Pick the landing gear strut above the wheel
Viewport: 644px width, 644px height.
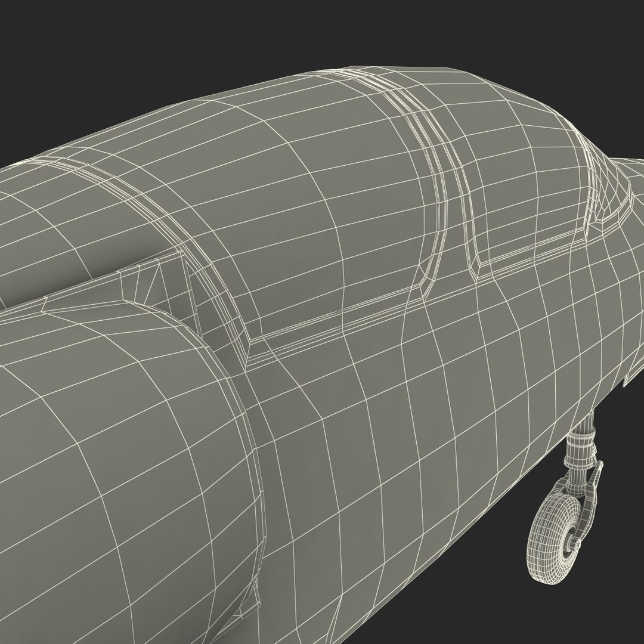pos(582,453)
